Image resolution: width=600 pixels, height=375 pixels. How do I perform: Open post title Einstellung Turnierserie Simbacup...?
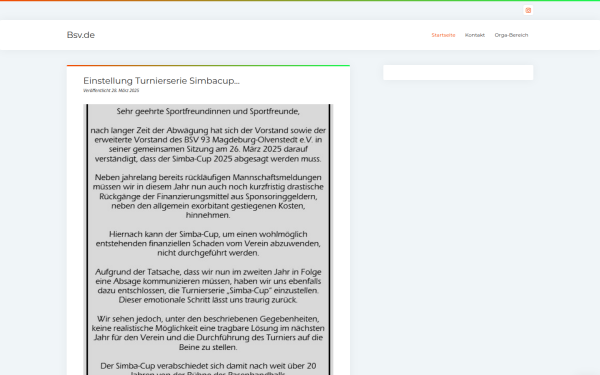point(161,81)
